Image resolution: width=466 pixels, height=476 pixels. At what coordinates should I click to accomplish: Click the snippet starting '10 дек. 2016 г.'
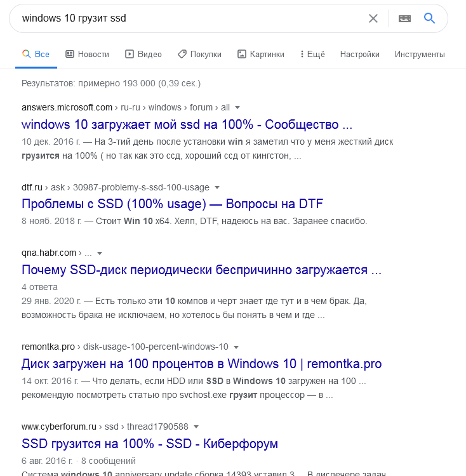[208, 149]
